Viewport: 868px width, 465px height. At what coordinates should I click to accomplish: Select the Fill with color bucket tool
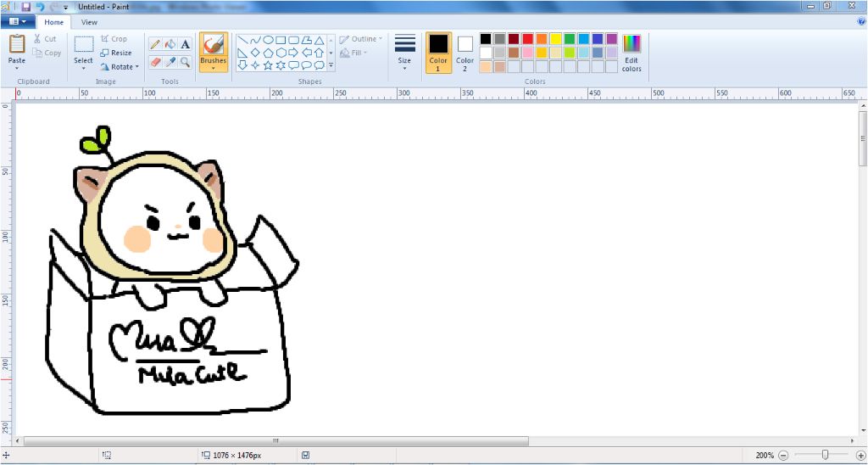(170, 44)
